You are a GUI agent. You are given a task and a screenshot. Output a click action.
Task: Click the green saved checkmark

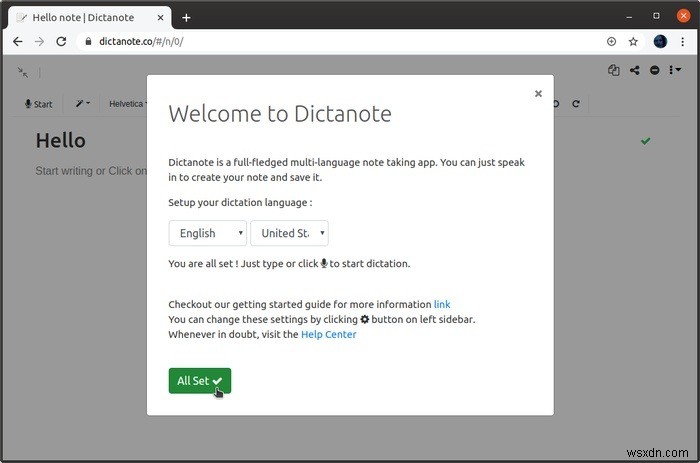(x=646, y=141)
